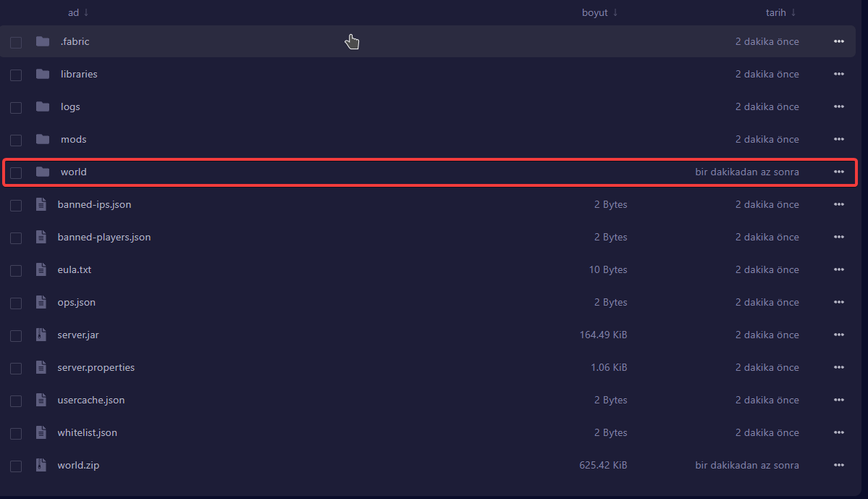Click the world.zip archive file icon
Viewport: 868px width, 499px height.
point(41,465)
